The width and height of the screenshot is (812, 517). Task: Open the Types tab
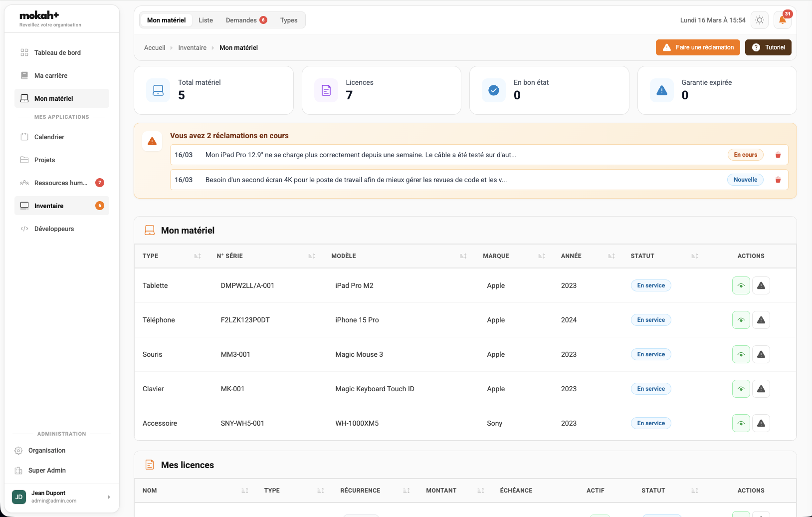coord(288,20)
